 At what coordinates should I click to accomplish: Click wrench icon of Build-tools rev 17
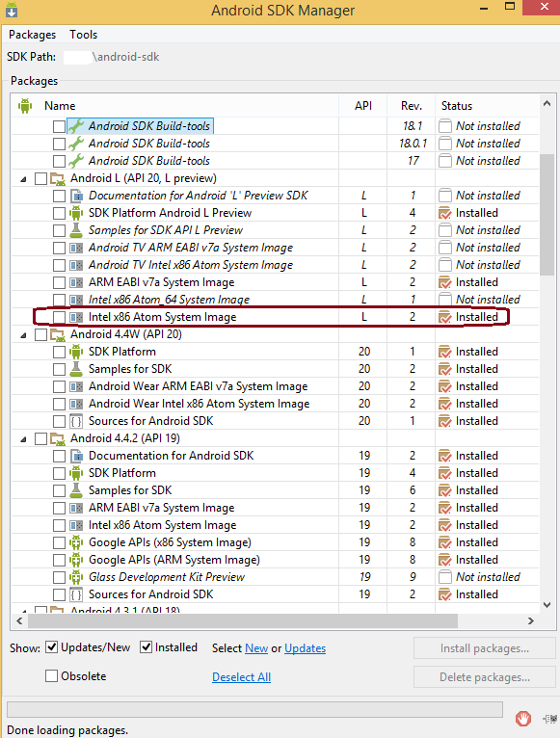76,161
